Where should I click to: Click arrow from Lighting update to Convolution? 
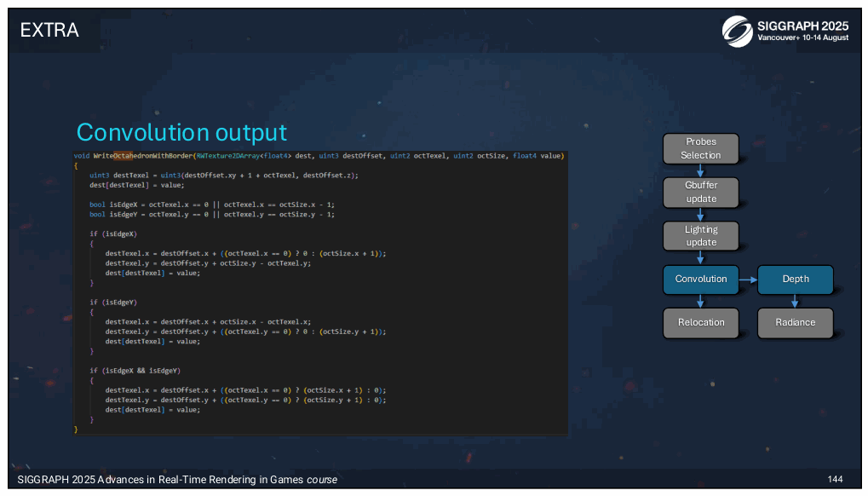point(700,257)
